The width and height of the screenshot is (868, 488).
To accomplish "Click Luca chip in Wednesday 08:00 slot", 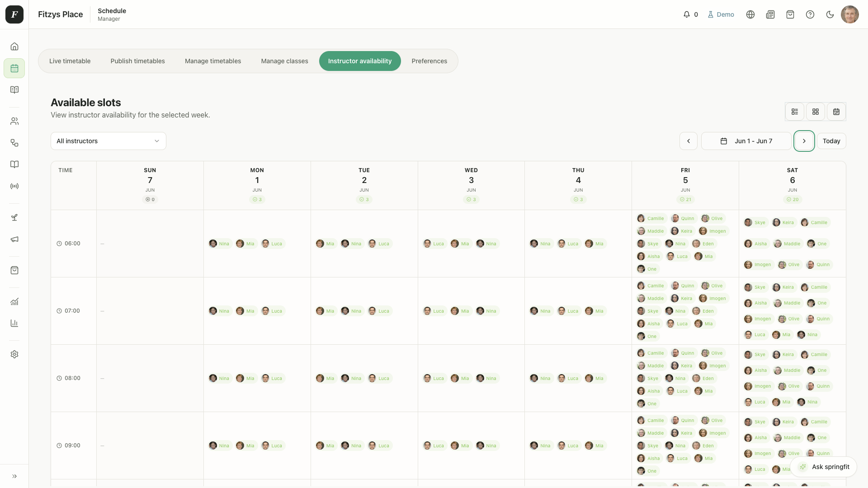I will click(x=434, y=378).
